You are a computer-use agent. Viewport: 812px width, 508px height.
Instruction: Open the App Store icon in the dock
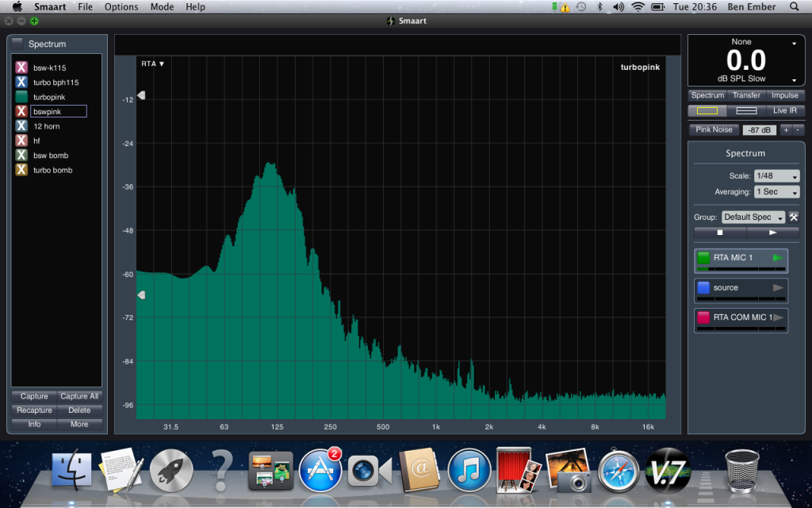click(x=320, y=469)
